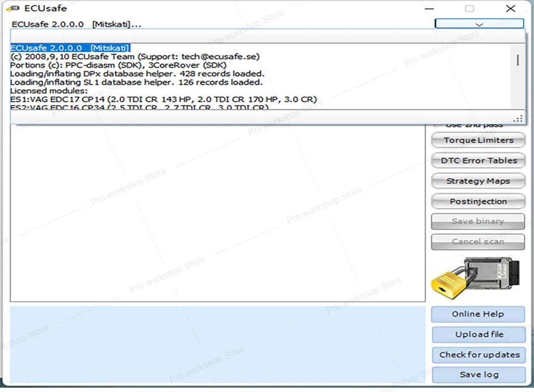Check for updates
534x392 pixels.
coord(479,355)
